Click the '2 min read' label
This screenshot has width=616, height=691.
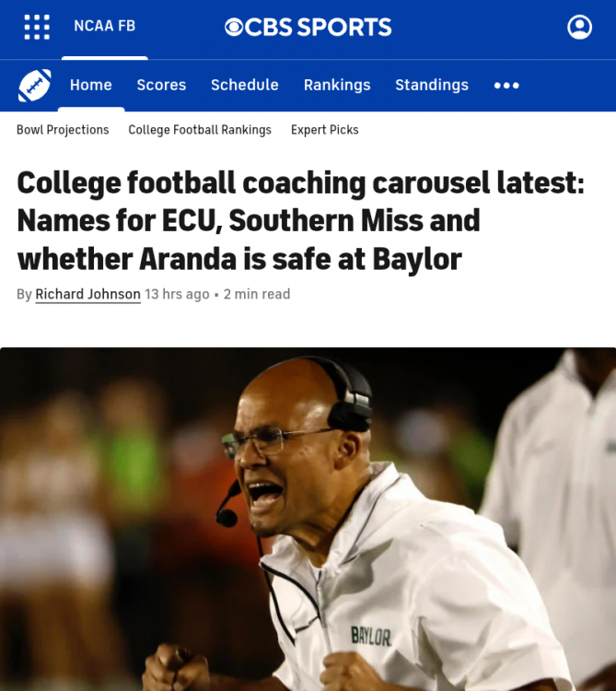[257, 295]
